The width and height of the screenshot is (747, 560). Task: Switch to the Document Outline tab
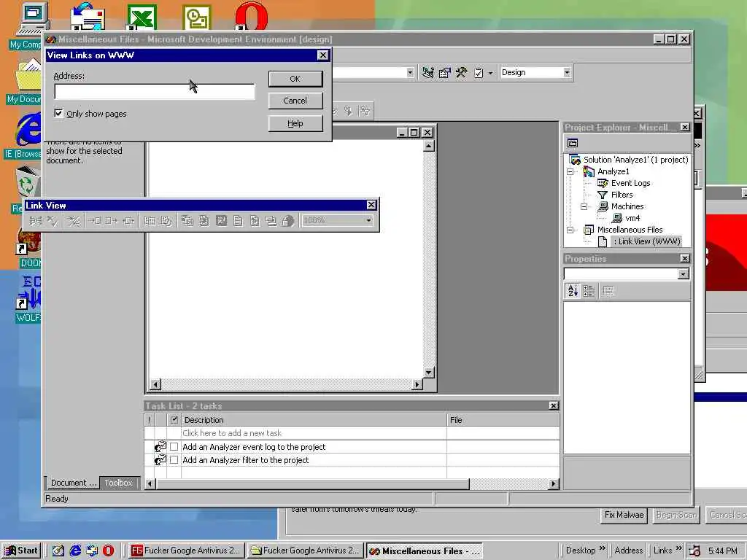point(73,483)
